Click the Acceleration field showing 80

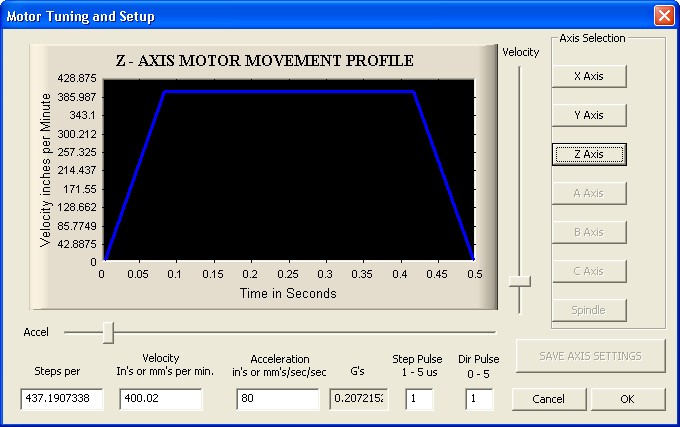point(277,399)
